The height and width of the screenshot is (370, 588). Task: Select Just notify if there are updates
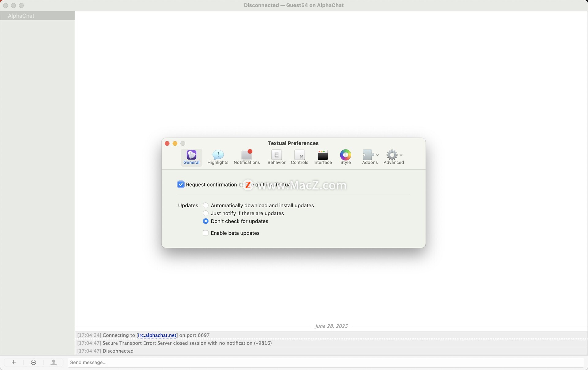[206, 213]
